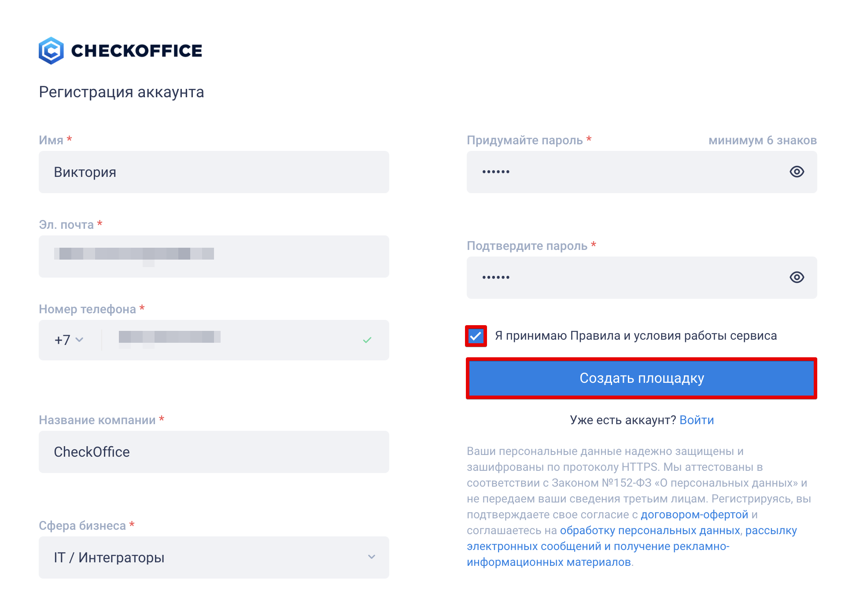Click the phone number input field
The image size is (856, 616).
(x=238, y=340)
